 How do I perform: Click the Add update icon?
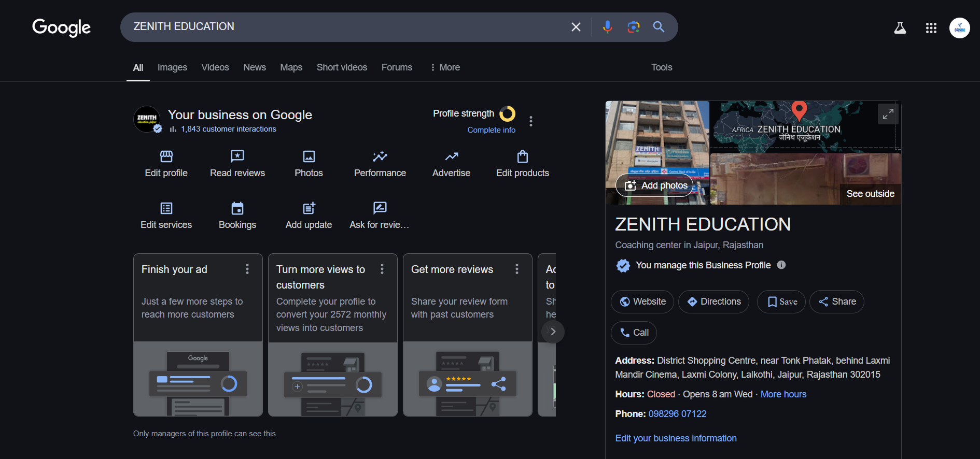click(309, 208)
